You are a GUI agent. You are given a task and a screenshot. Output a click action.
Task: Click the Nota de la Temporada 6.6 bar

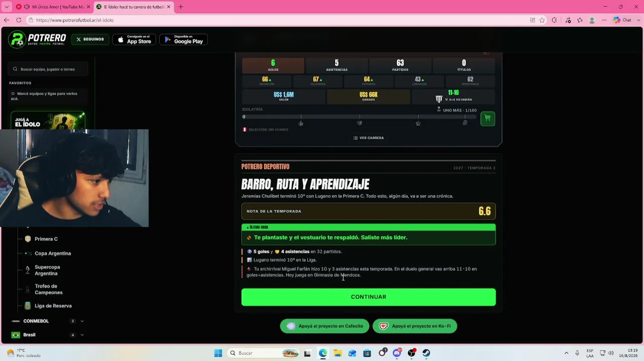368,211
